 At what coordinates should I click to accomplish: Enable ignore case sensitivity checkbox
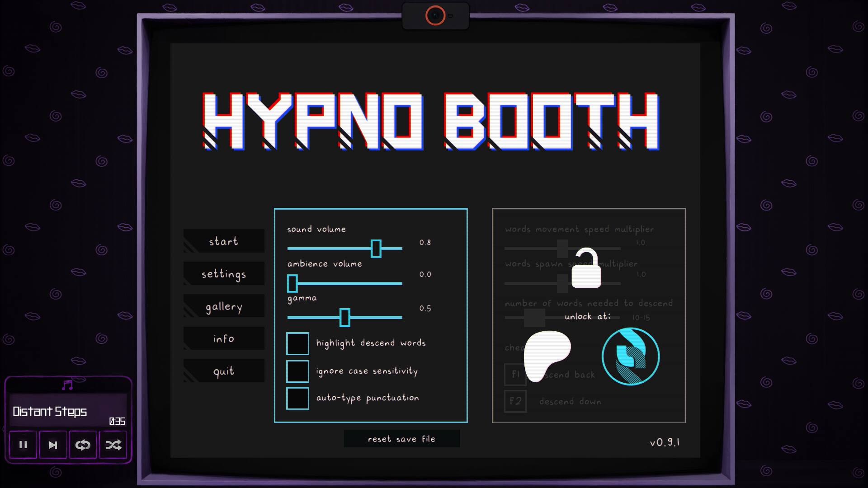point(297,371)
